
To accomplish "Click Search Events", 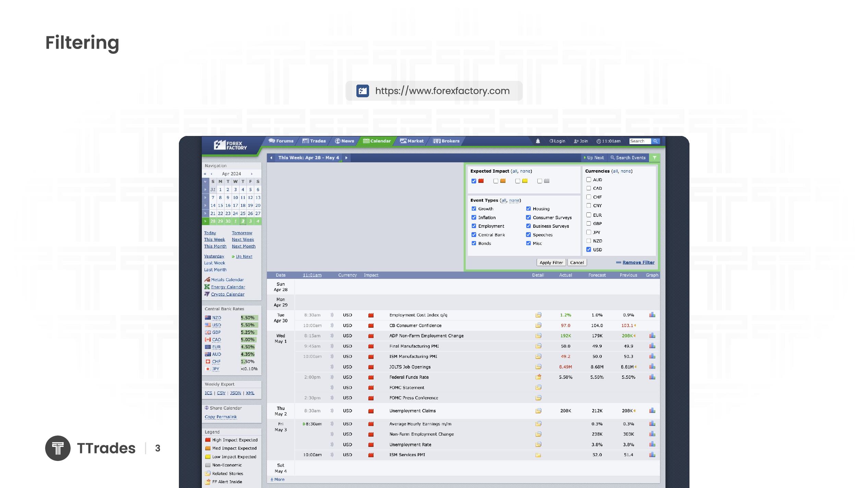I will [x=628, y=158].
